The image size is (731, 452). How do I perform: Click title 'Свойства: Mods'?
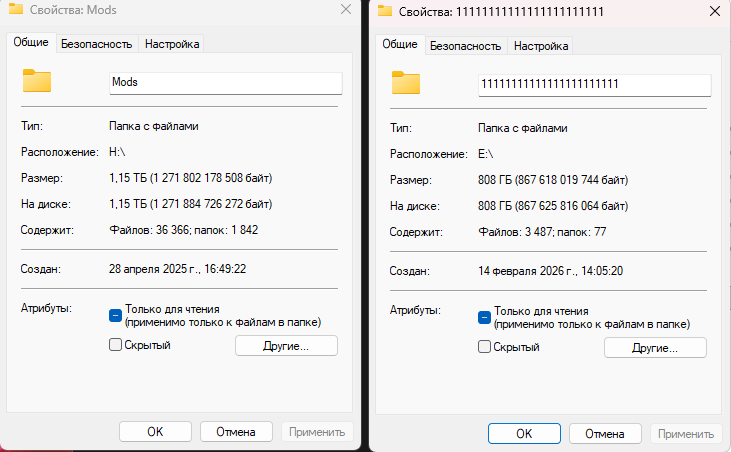(73, 10)
